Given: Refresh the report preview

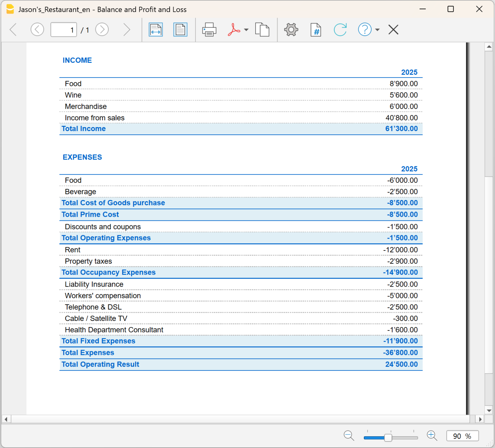Looking at the screenshot, I should 340,30.
